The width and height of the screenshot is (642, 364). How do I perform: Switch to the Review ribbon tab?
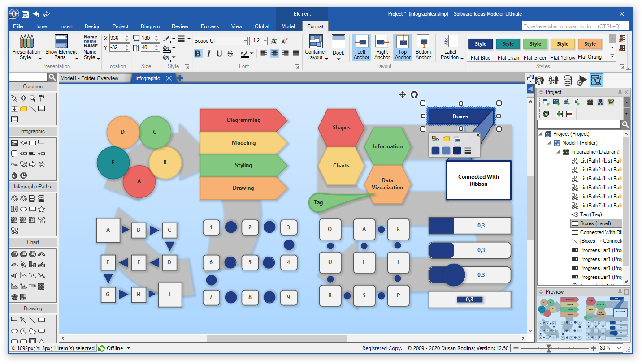[180, 26]
